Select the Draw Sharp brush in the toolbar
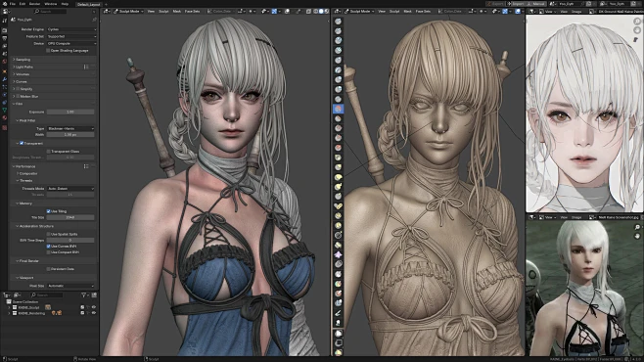Viewport: 644px width, 362px height. 338,30
